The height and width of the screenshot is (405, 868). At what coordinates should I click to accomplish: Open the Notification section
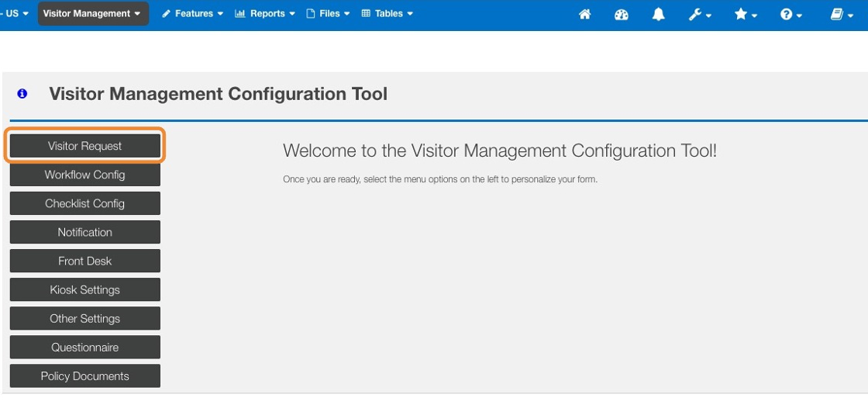click(85, 232)
